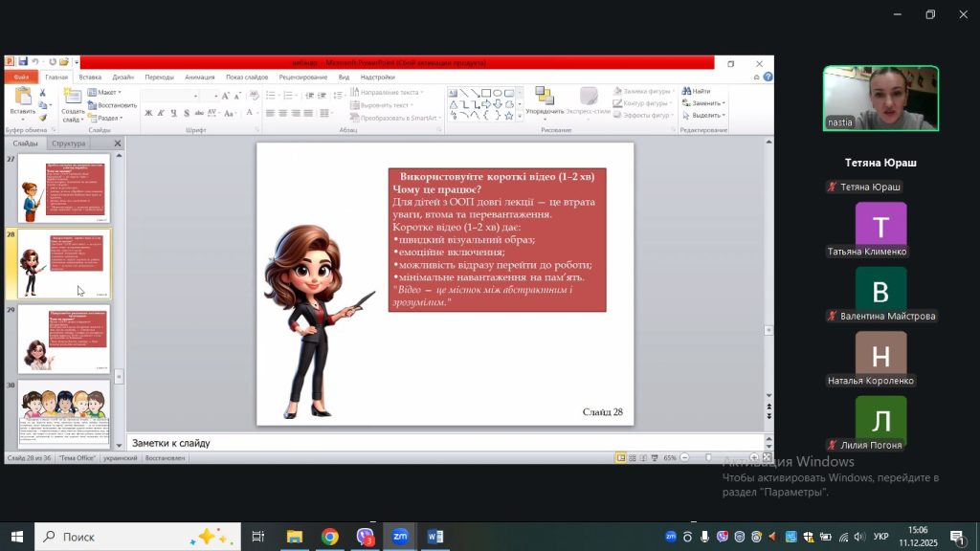Expand the Раздел section dropdown

pyautogui.click(x=108, y=118)
